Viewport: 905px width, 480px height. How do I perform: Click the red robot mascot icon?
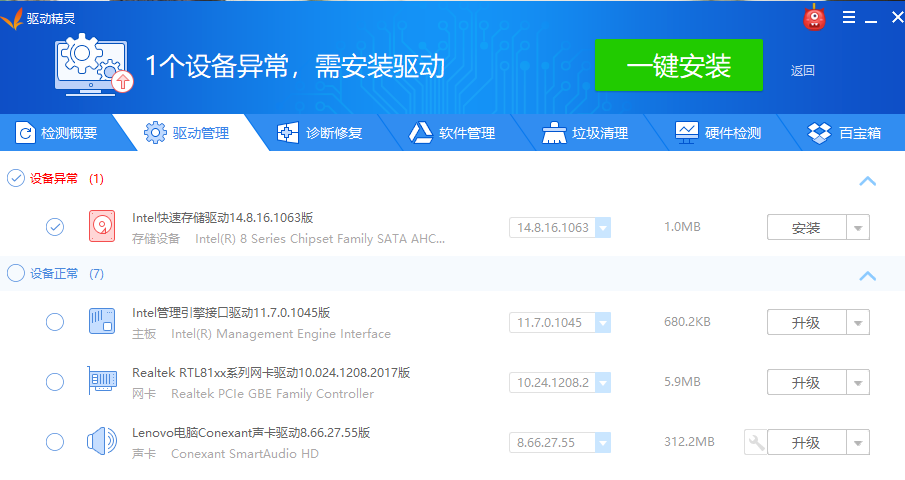(x=815, y=17)
